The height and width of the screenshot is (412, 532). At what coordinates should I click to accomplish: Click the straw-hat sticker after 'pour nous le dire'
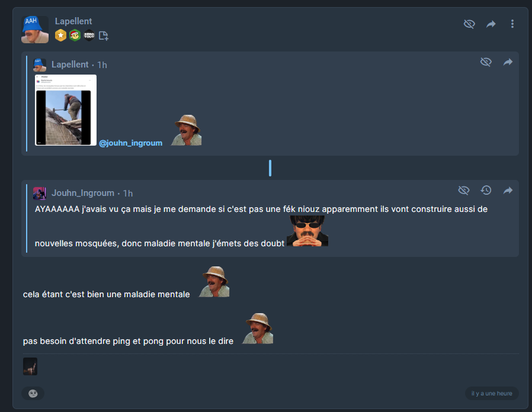tap(258, 329)
